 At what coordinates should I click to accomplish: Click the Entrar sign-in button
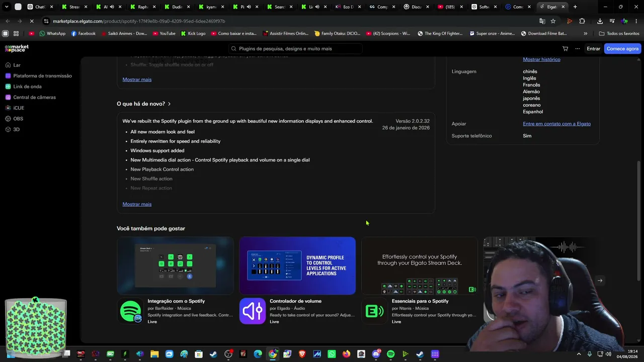tap(594, 49)
